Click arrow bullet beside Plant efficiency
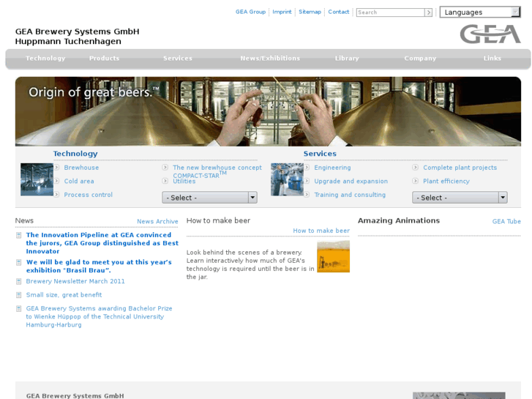Viewport: 532px width, 399px height. [416, 181]
